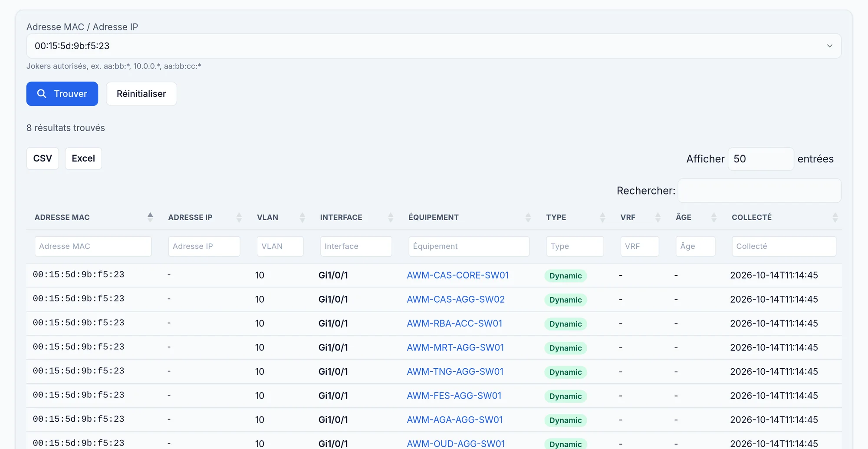868x449 pixels.
Task: Sort table by Interface column
Action: pos(356,217)
